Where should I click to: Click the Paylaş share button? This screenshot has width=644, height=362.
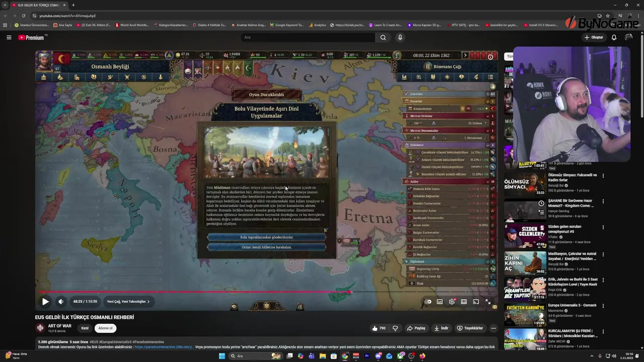click(416, 328)
